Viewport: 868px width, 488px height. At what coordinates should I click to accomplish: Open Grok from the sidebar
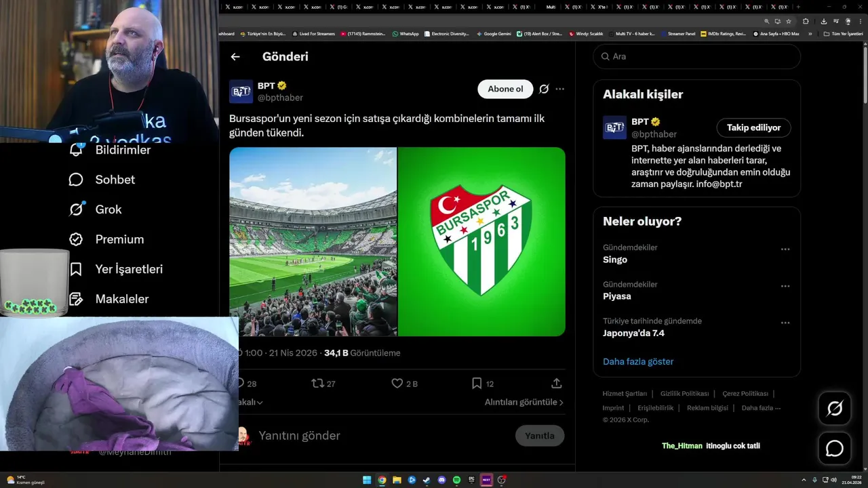pyautogui.click(x=95, y=209)
